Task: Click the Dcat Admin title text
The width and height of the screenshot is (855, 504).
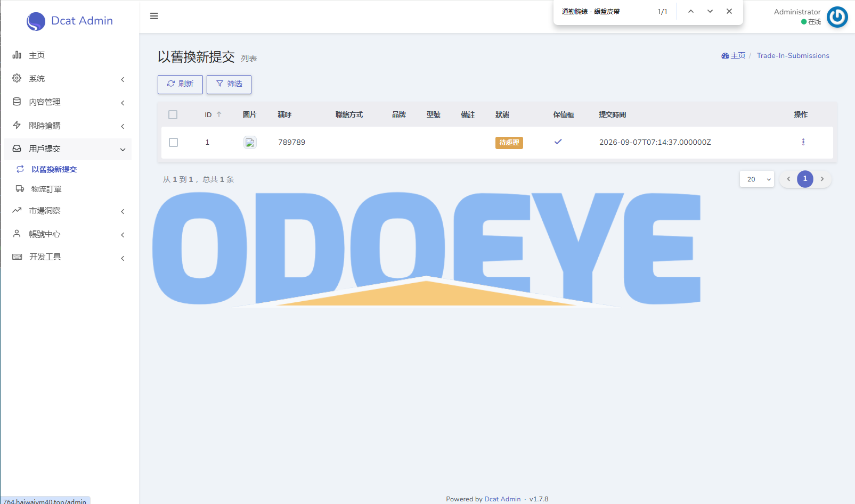Action: (82, 21)
